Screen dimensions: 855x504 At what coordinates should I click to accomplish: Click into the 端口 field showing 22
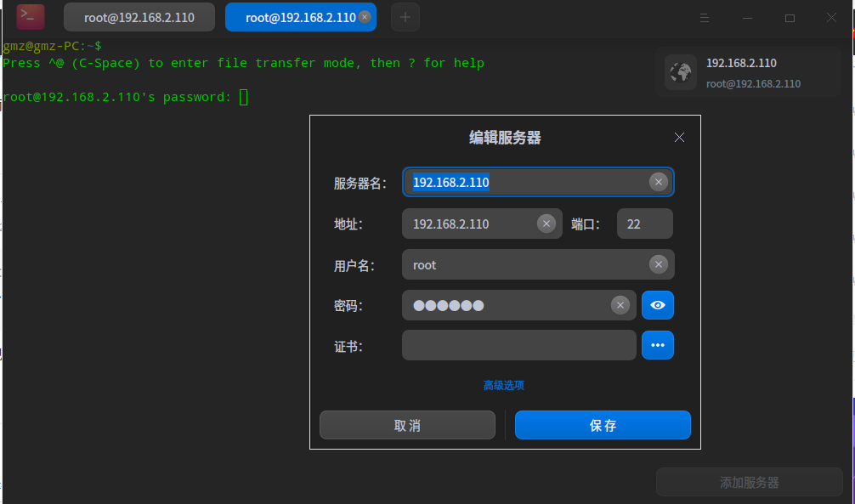644,223
